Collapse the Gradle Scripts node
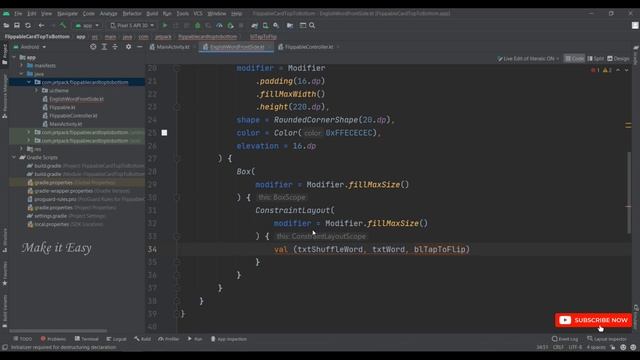 (14, 157)
